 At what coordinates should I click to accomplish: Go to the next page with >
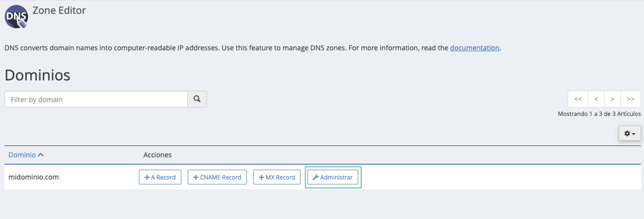[612, 99]
